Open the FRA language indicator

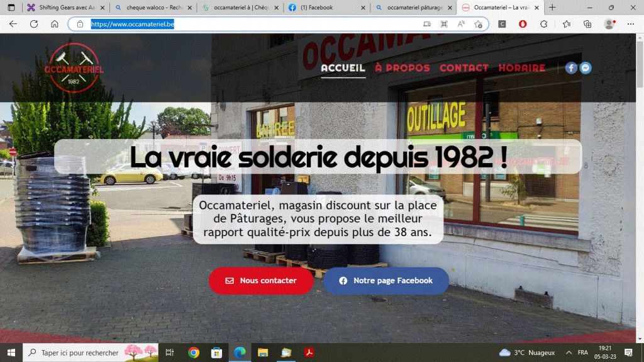tap(582, 353)
